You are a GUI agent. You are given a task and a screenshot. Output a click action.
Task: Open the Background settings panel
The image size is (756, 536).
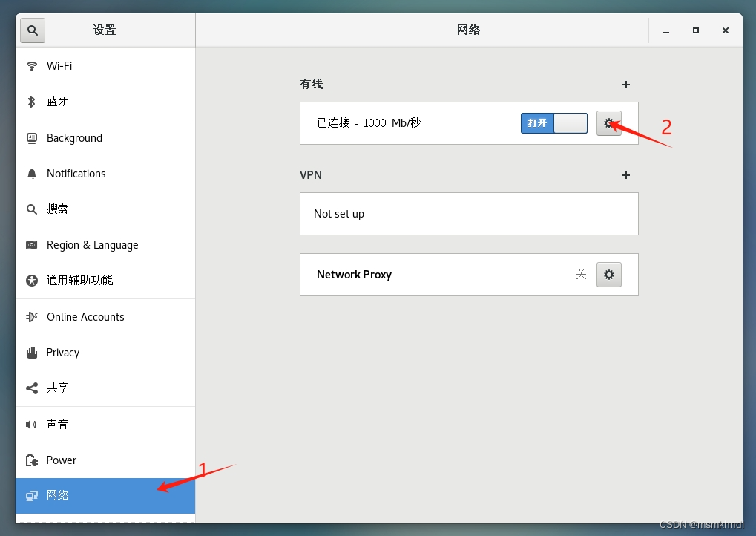(x=105, y=139)
